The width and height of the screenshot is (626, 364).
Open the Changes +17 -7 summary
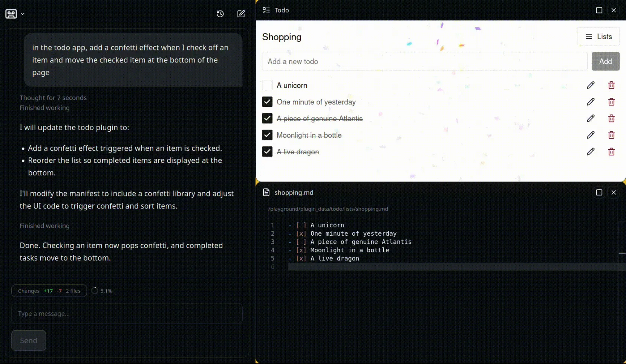pos(49,291)
